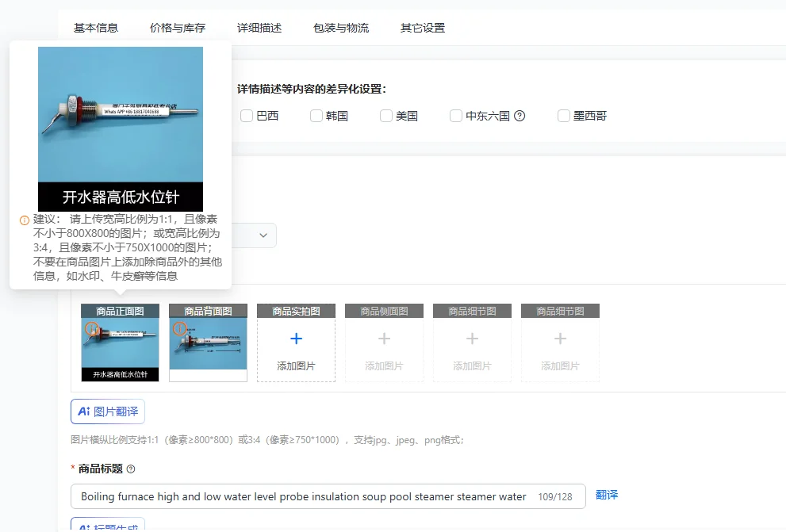
Task: Click the warning icon on 商品背面图 thumbnail
Action: (x=179, y=328)
